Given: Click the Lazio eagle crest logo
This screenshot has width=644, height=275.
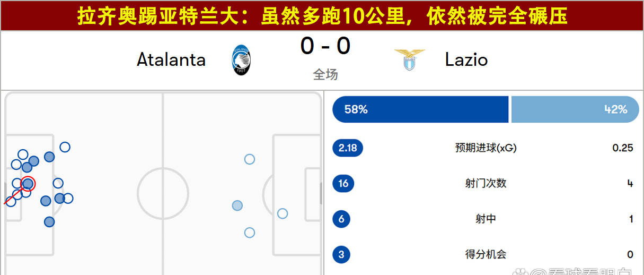Looking at the screenshot, I should point(409,59).
